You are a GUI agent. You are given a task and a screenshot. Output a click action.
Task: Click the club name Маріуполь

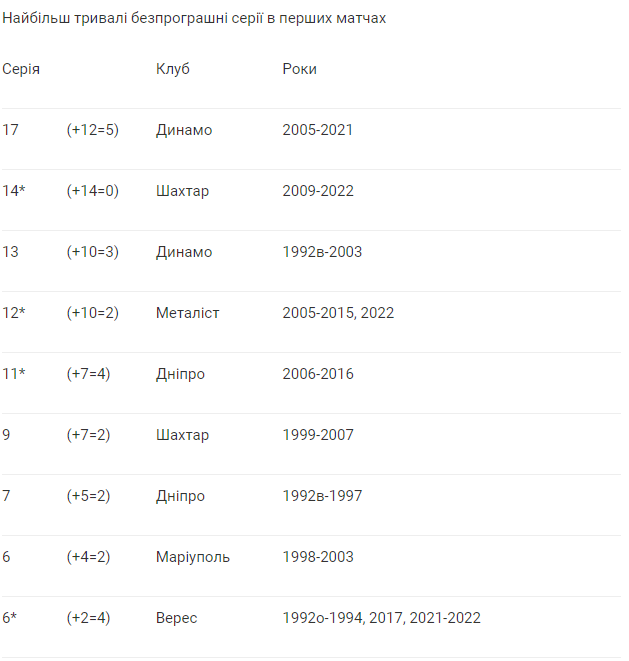tap(192, 557)
